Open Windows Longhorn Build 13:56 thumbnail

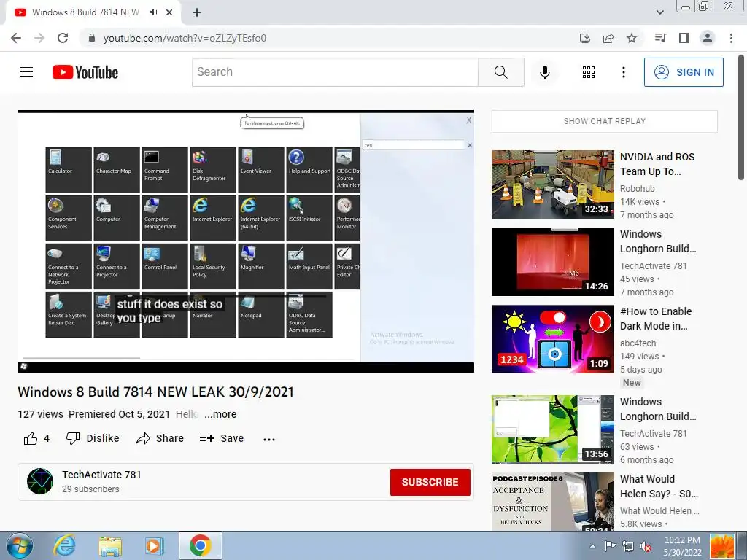coord(553,429)
